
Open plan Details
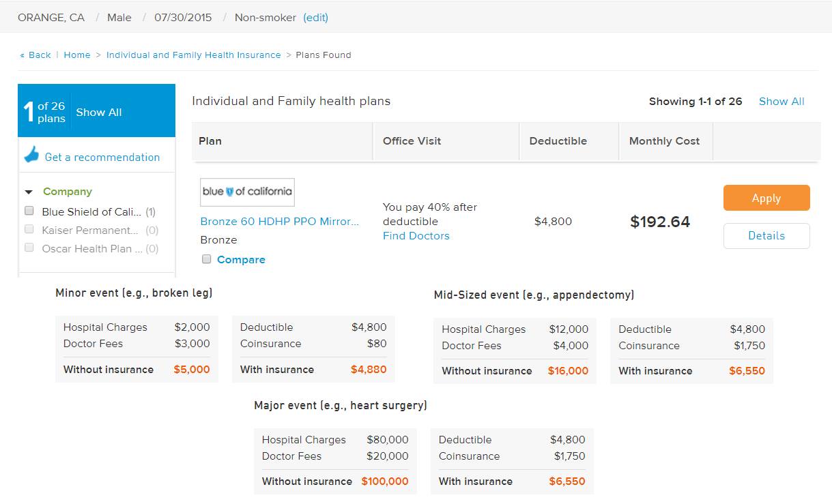[766, 236]
